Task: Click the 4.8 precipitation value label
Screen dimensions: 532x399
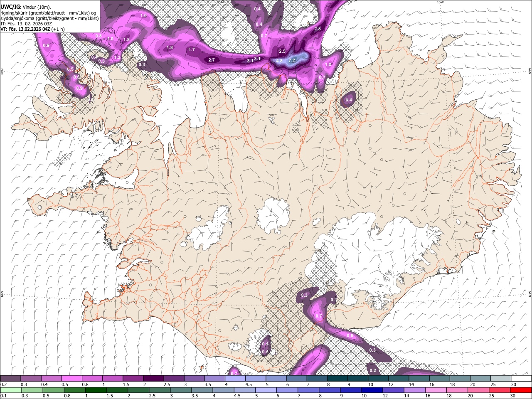Action: point(279,61)
